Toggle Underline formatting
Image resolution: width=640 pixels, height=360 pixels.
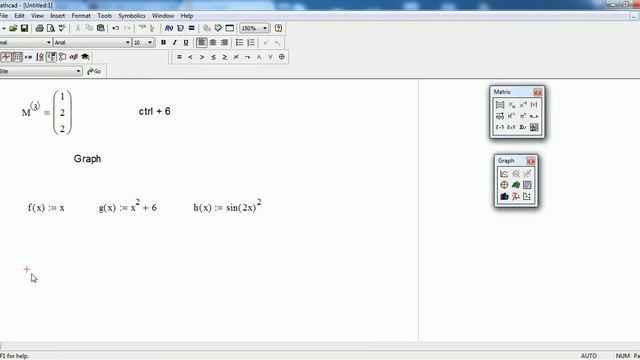coord(186,42)
